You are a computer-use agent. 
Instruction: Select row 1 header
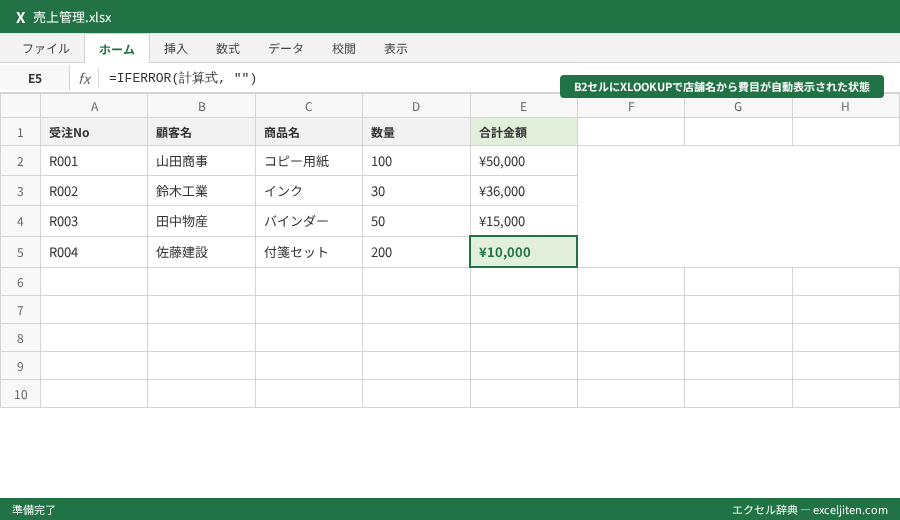pos(20,133)
